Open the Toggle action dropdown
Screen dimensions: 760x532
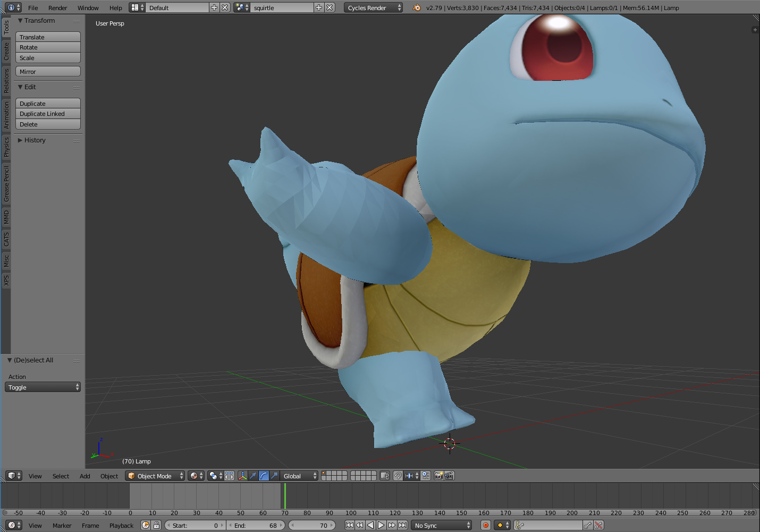[43, 387]
